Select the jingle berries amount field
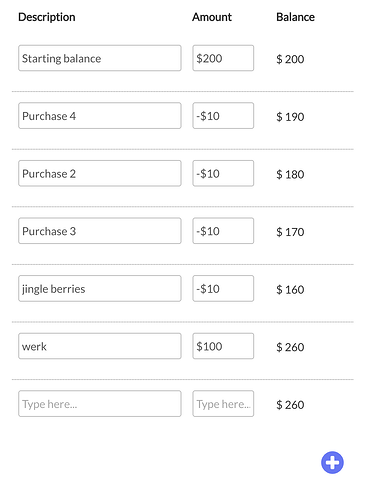 coord(223,288)
